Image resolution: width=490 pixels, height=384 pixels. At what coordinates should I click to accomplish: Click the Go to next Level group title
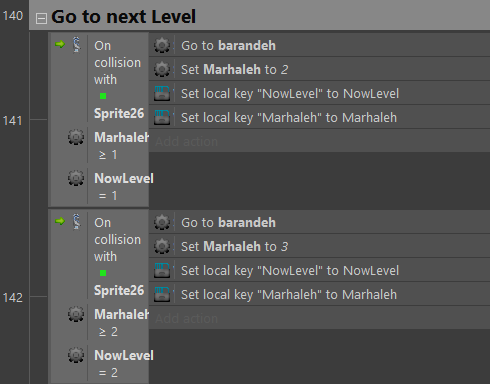123,17
